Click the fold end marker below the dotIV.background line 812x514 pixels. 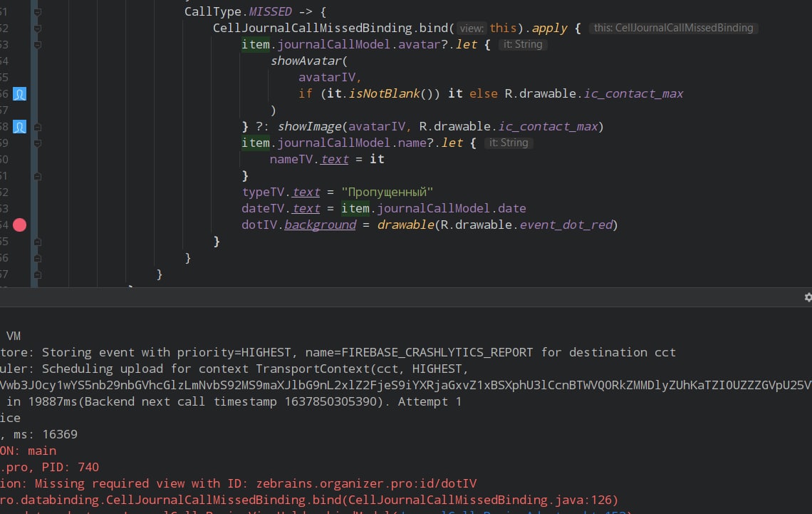[37, 242]
